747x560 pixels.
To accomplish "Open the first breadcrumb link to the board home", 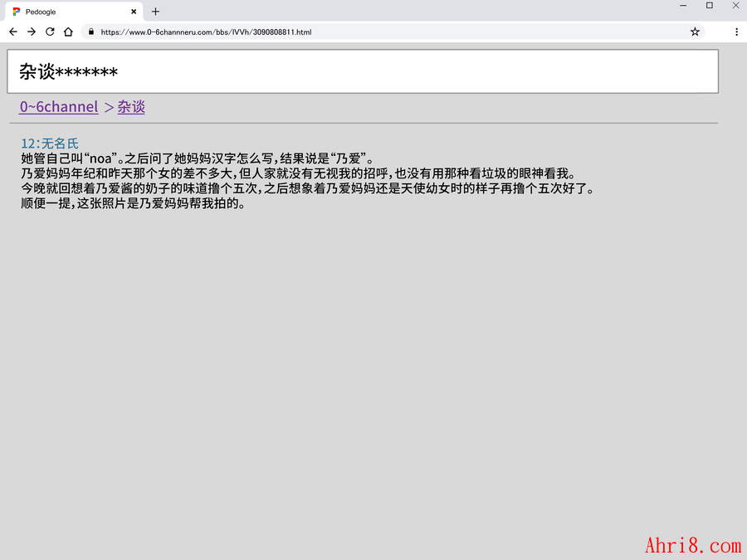I will point(59,107).
